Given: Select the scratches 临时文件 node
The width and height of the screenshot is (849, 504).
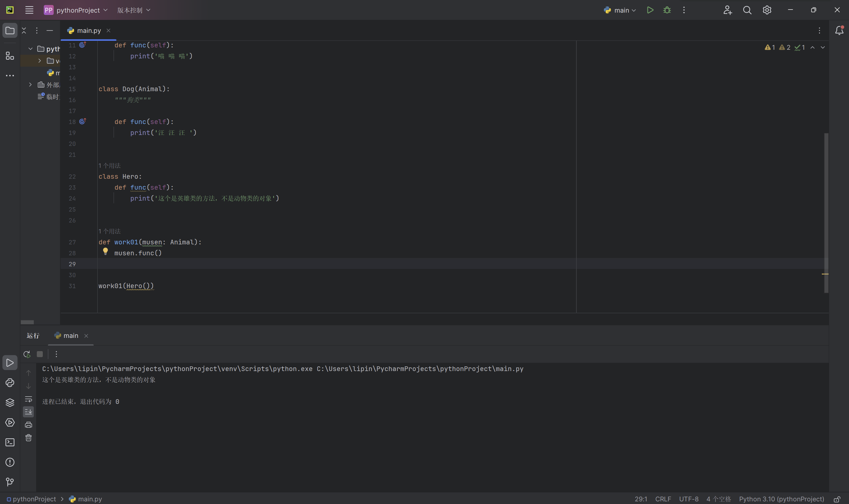Looking at the screenshot, I should pos(48,97).
